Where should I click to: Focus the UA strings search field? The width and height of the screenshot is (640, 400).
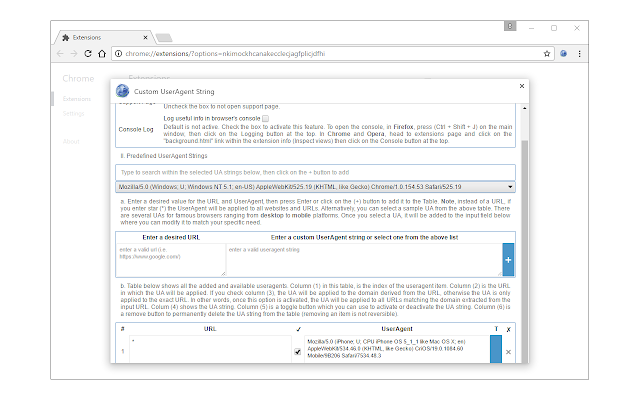[315, 172]
